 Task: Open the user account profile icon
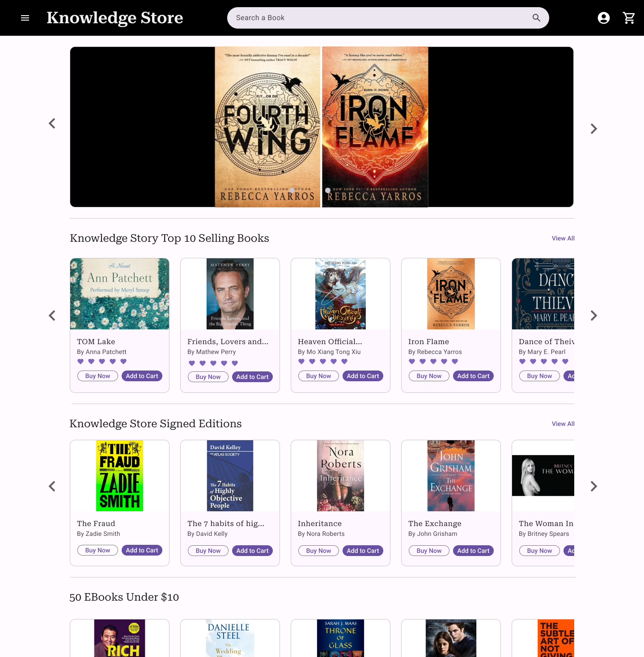coord(604,18)
